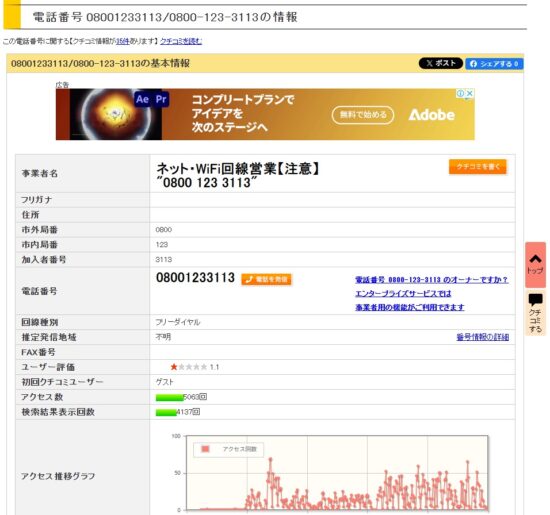
Task: Click the ad info icon on banner
Action: coord(461,93)
